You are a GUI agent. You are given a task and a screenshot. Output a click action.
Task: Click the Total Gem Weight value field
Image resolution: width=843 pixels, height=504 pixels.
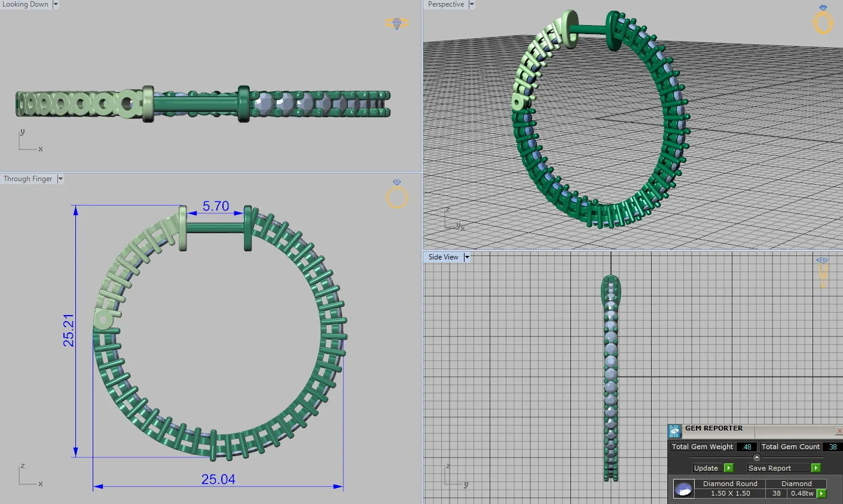tap(746, 447)
